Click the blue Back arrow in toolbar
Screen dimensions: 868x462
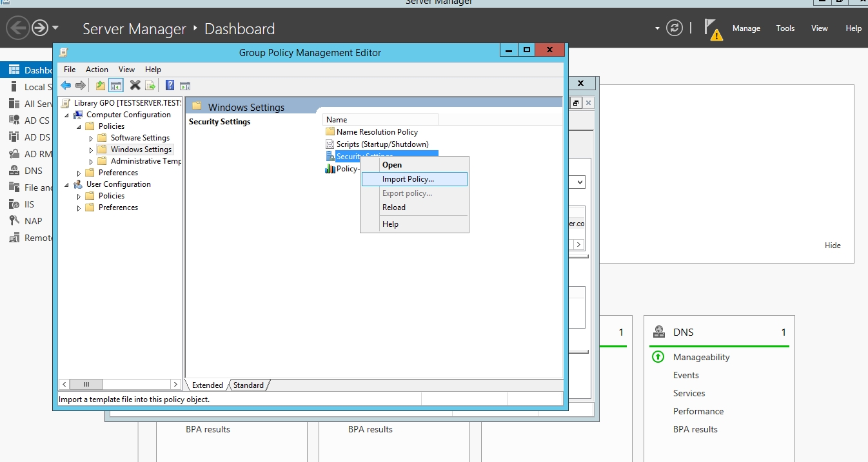click(x=66, y=86)
